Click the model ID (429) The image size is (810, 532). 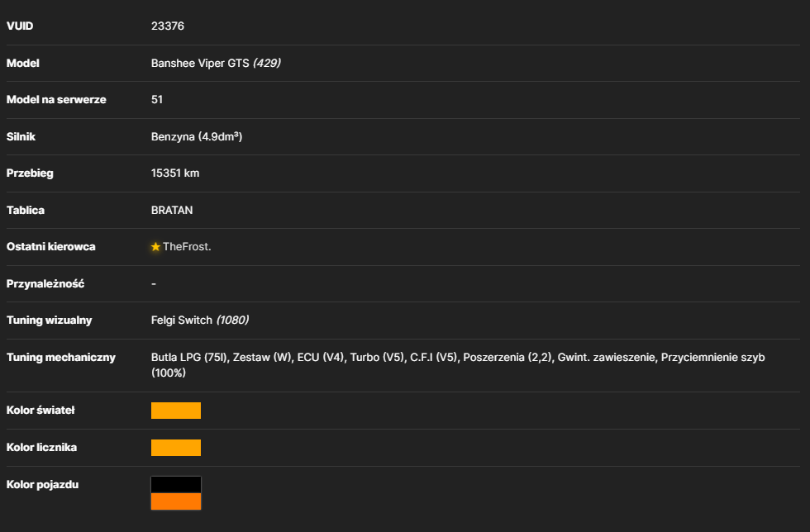pyautogui.click(x=266, y=63)
